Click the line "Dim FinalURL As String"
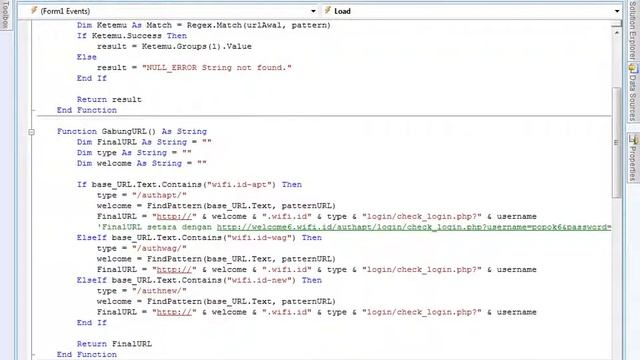Image resolution: width=640 pixels, height=360 pixels. 144,142
